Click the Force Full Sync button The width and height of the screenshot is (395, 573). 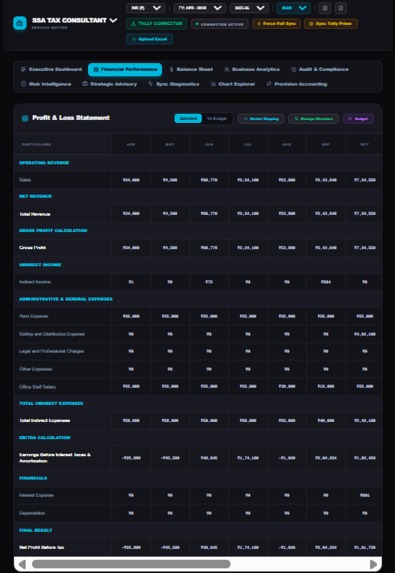(x=277, y=24)
